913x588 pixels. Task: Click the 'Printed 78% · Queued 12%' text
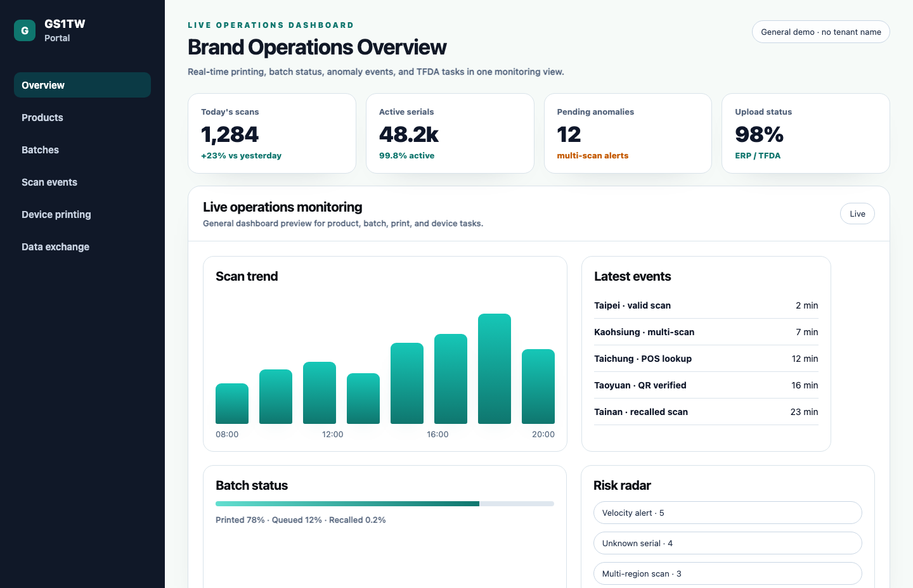point(269,520)
